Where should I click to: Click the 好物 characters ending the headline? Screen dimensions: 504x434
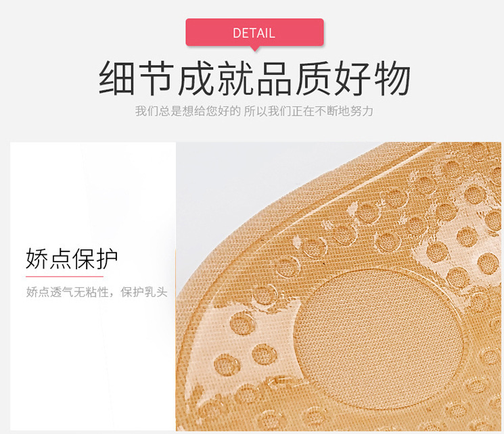(x=372, y=78)
